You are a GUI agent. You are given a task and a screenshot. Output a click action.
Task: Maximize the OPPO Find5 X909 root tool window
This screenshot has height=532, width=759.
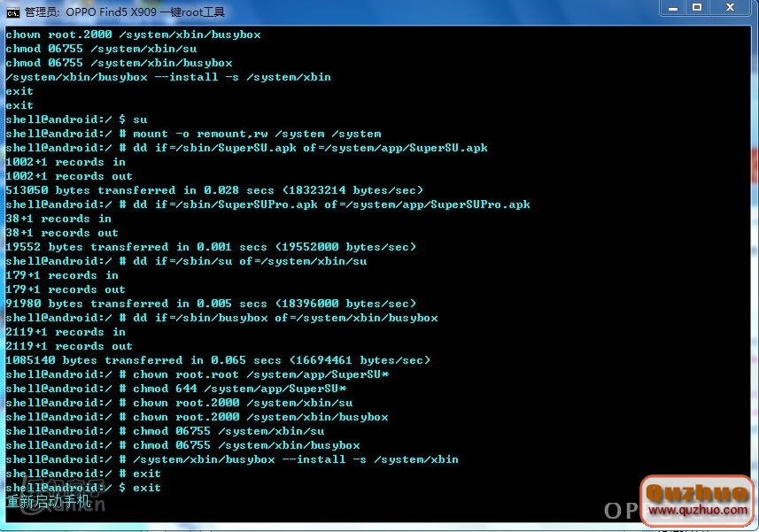[696, 8]
